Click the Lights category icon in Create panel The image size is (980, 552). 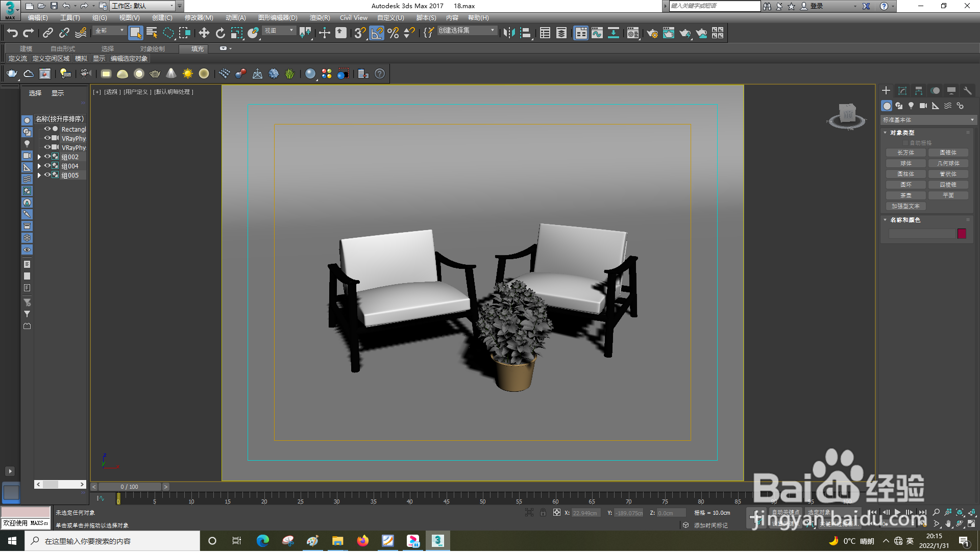911,106
